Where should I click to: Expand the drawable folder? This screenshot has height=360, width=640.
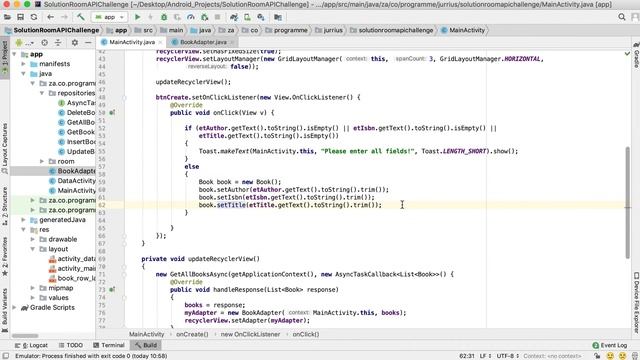(33, 239)
